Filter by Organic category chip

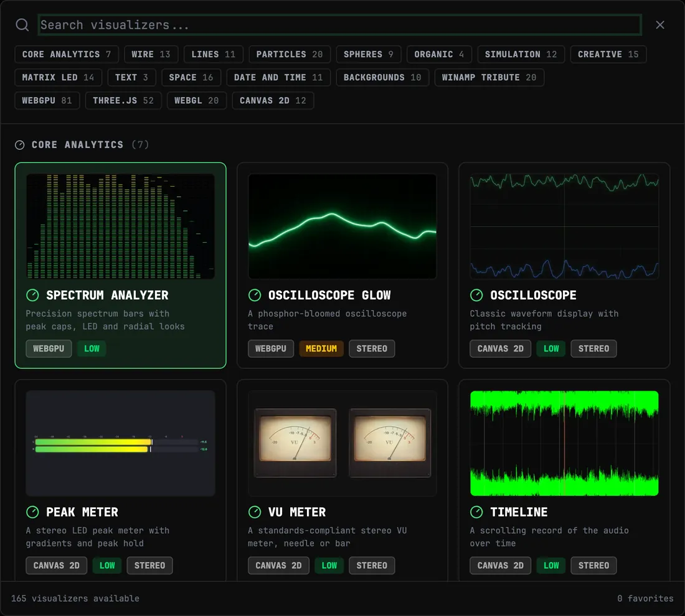point(439,54)
